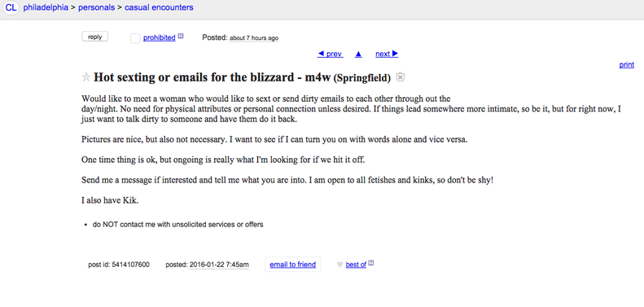Click the CL Craigslist home logo
644x307 pixels.
pyautogui.click(x=11, y=8)
